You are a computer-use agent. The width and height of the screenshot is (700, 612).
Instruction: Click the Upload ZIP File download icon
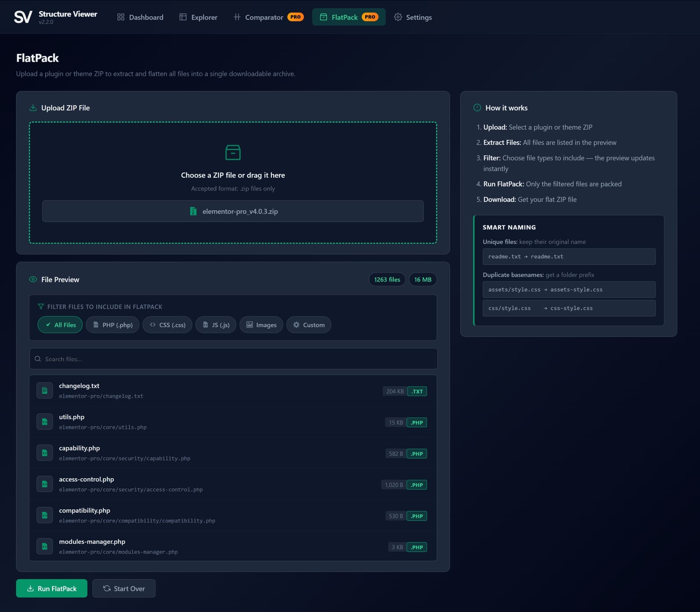click(33, 108)
